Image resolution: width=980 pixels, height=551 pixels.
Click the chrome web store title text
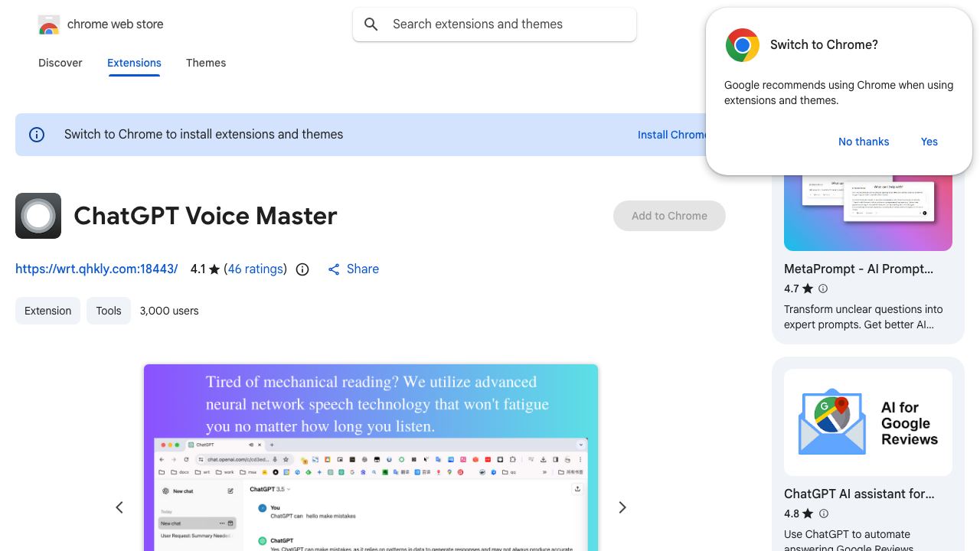point(116,24)
